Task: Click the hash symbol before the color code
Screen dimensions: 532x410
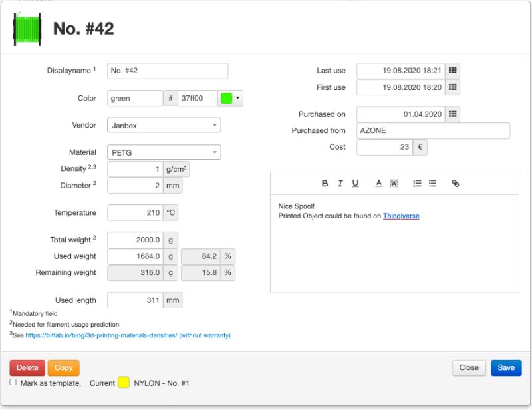Action: tap(171, 98)
